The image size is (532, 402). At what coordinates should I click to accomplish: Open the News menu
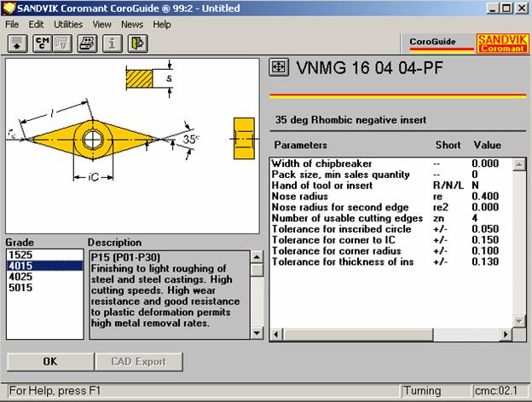pos(132,25)
